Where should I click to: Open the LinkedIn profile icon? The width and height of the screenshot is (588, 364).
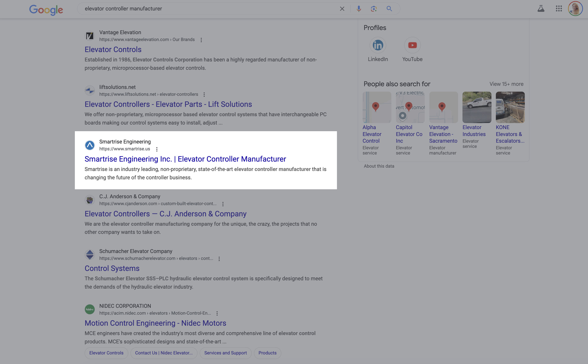(378, 45)
